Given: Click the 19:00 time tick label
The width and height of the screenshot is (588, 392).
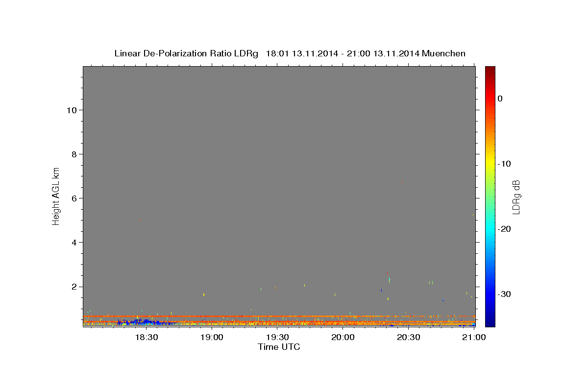Looking at the screenshot, I should pos(212,338).
